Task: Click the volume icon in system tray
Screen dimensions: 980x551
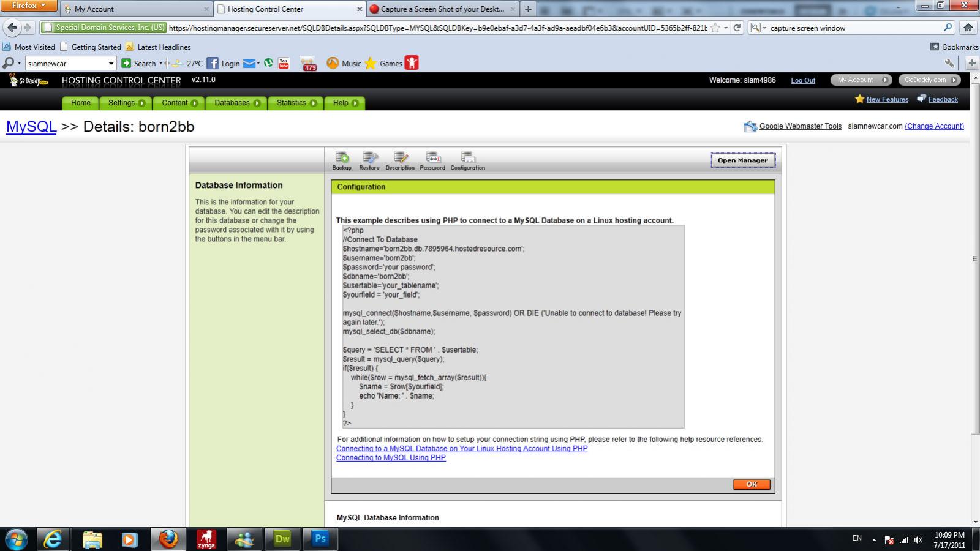Action: [918, 540]
